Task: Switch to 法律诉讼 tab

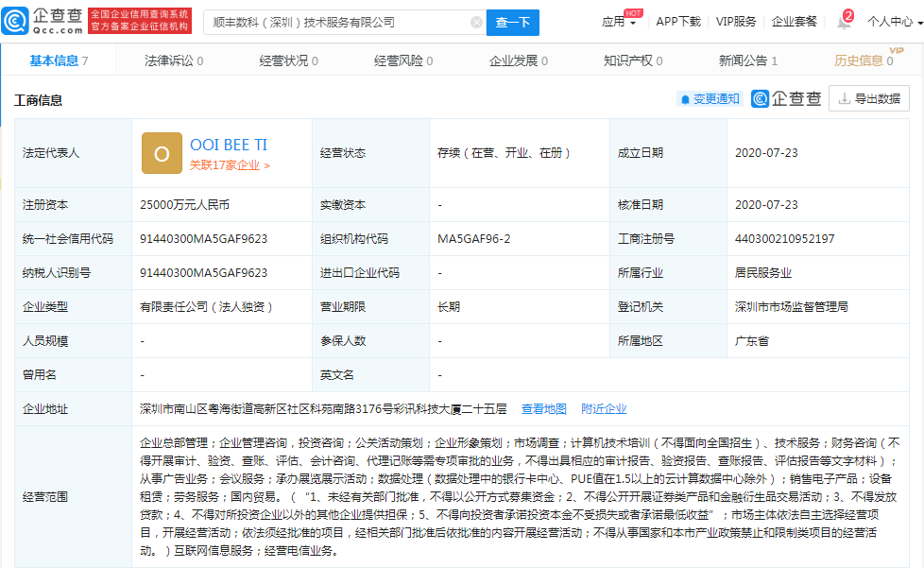Action: click(174, 60)
